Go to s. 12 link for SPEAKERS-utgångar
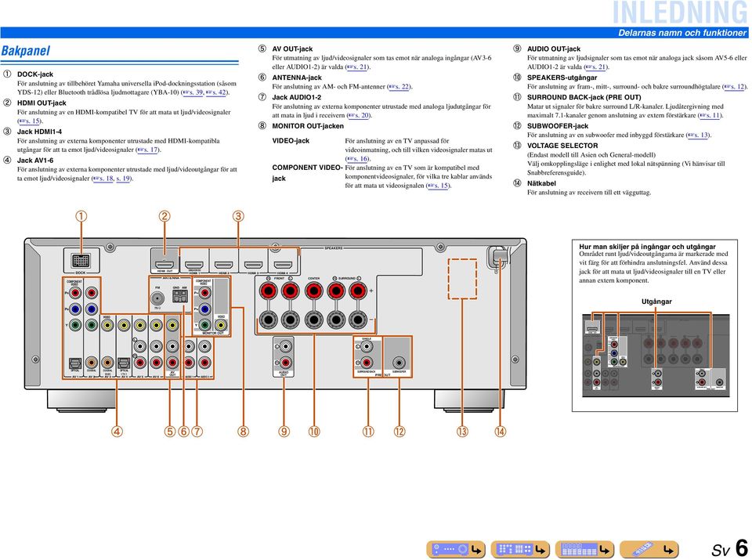 point(735,87)
